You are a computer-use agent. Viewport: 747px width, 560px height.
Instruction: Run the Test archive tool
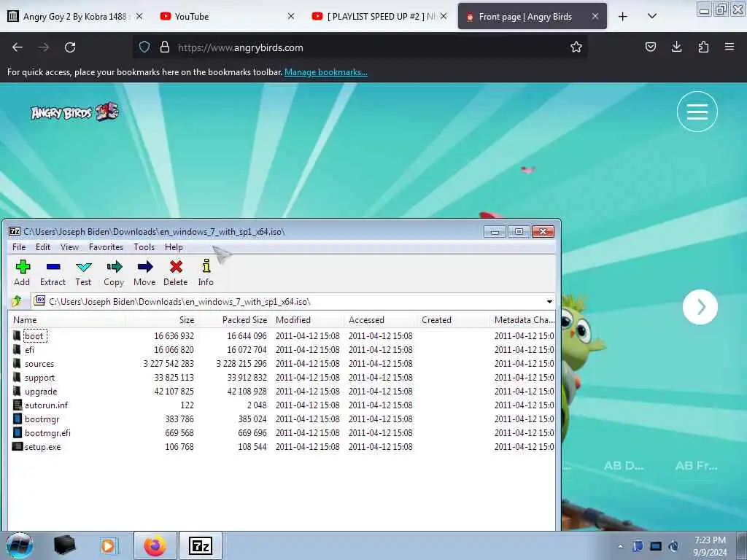pos(83,273)
